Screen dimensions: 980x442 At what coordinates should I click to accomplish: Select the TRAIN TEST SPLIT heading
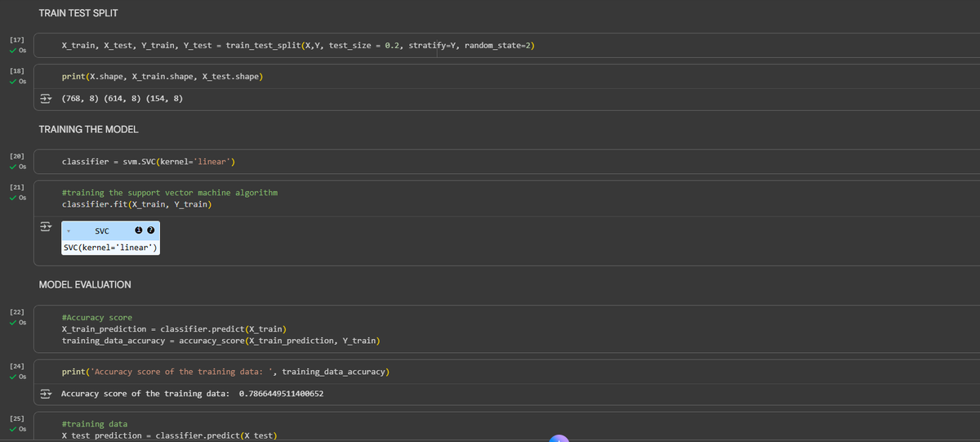coord(78,14)
